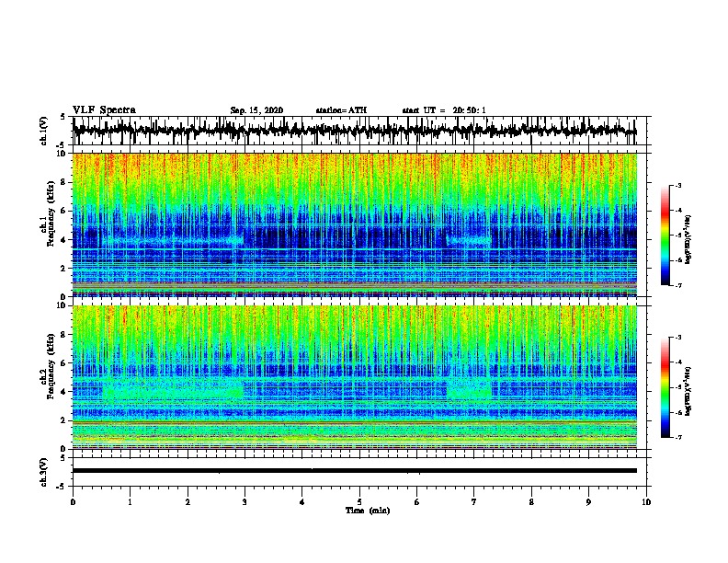Click the "-7" label on ch.1 color bar
The image size is (728, 563).
click(677, 285)
